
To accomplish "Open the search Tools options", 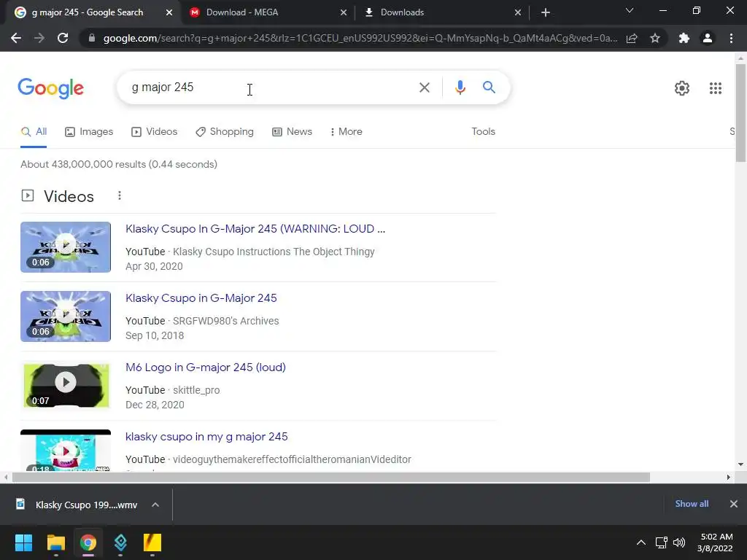I will pyautogui.click(x=483, y=132).
